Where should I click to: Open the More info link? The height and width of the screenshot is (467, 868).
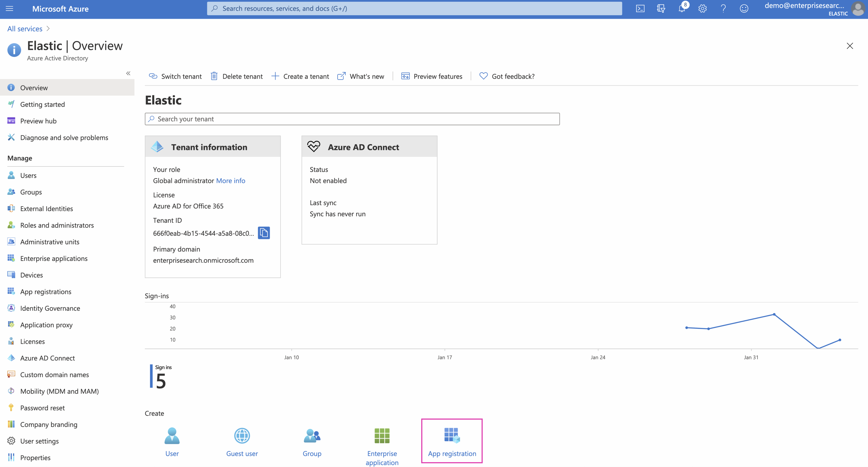230,181
